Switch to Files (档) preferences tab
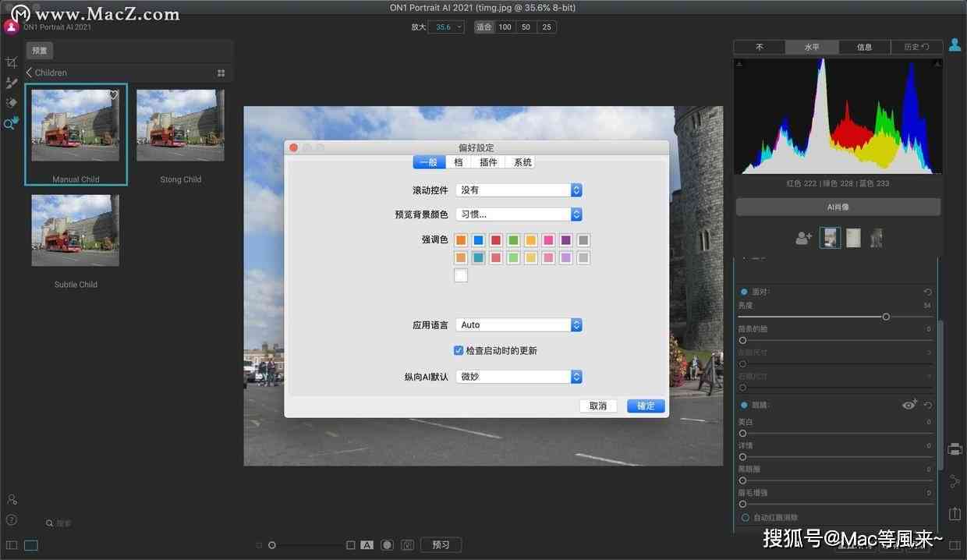 (x=459, y=162)
